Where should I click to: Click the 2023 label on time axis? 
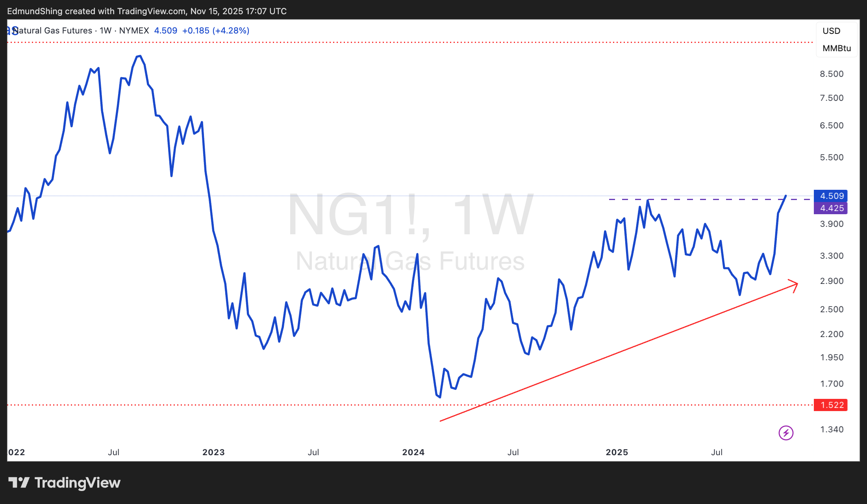213,452
